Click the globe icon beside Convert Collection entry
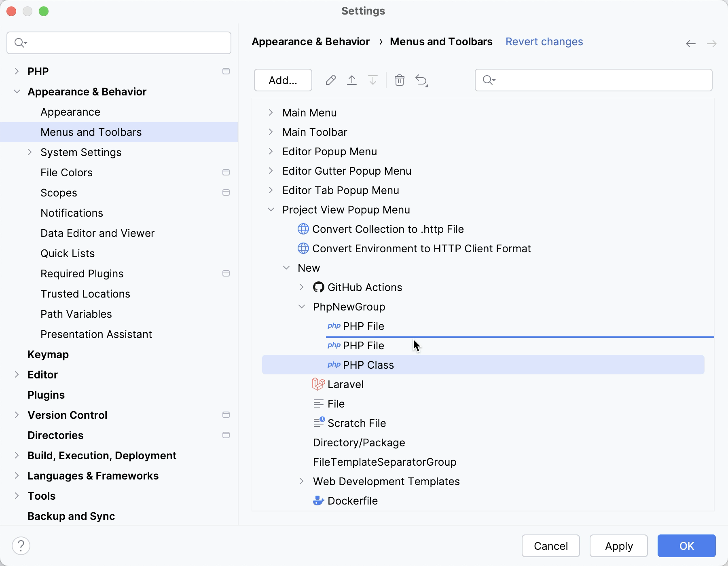The width and height of the screenshot is (728, 566). [303, 229]
